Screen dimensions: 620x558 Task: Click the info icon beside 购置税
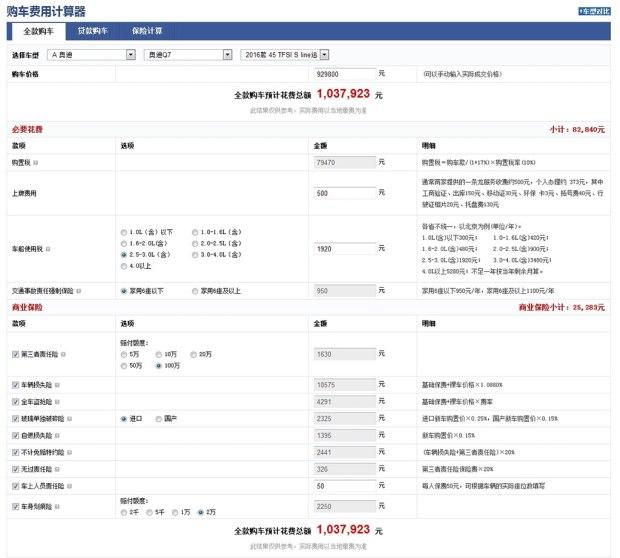37,161
